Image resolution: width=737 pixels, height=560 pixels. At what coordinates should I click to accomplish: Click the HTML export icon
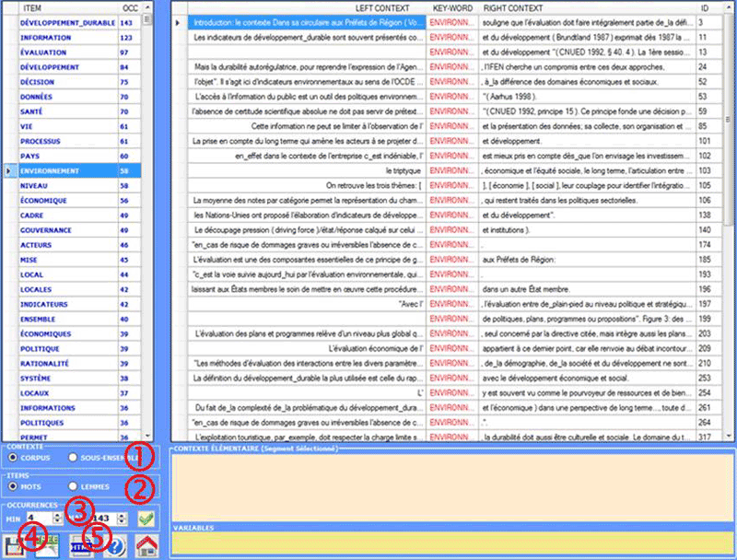80,546
